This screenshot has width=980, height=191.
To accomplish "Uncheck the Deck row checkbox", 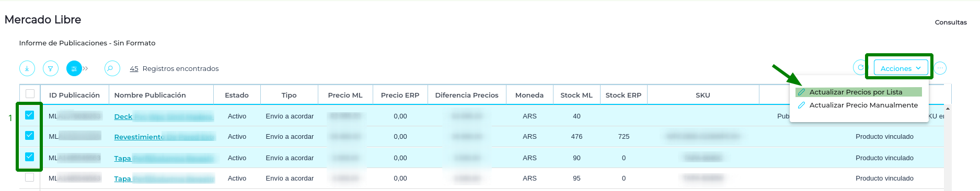I will 30,115.
